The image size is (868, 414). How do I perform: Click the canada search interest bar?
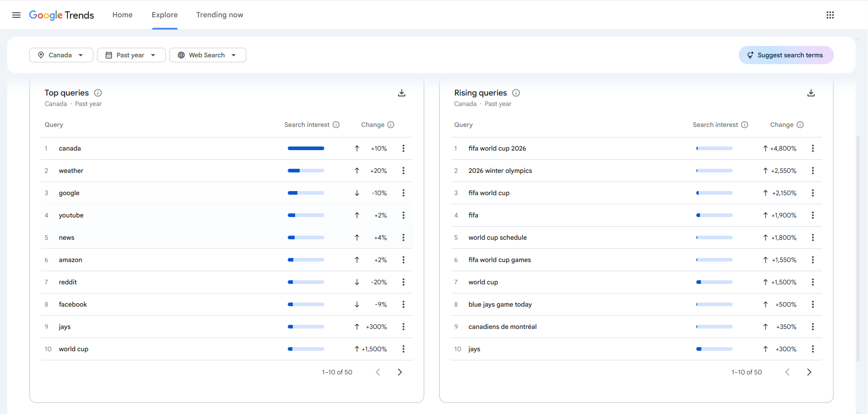pos(306,148)
